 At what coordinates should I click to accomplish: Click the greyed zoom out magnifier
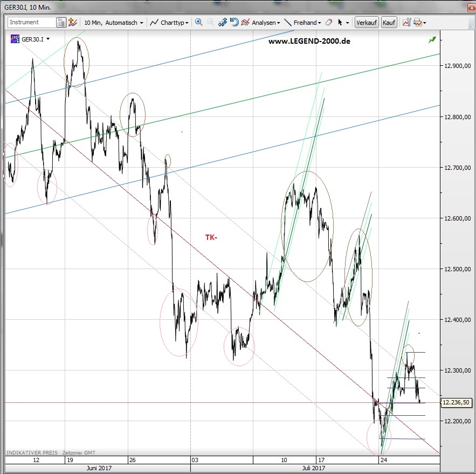pos(210,22)
